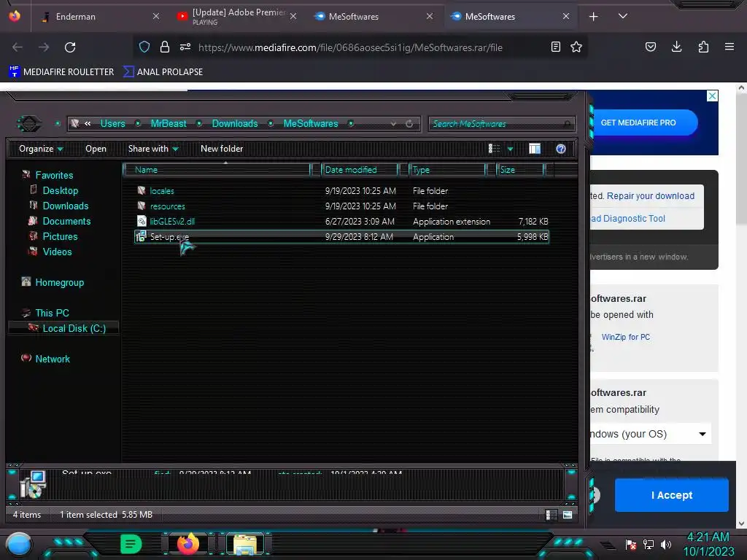This screenshot has height=560, width=747.
Task: Click the Windows Start orb button
Action: click(19, 544)
